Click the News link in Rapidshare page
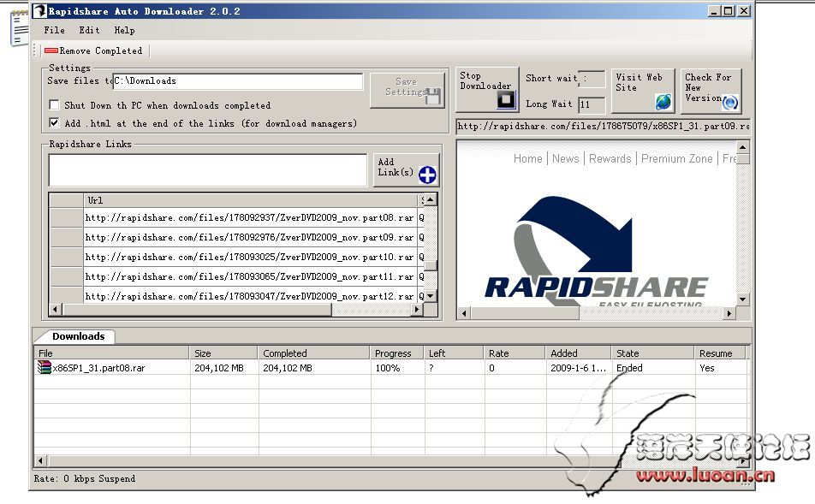This screenshot has height=504, width=815. pyautogui.click(x=566, y=158)
